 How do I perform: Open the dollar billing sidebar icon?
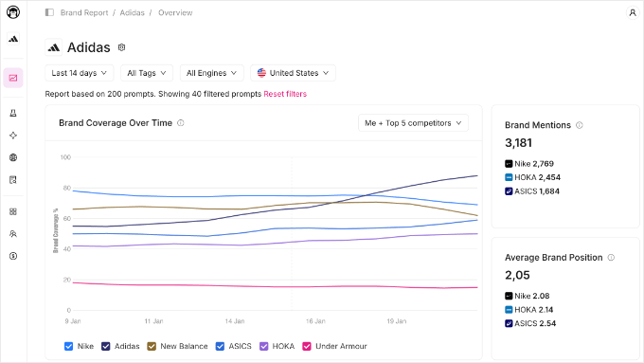(13, 256)
